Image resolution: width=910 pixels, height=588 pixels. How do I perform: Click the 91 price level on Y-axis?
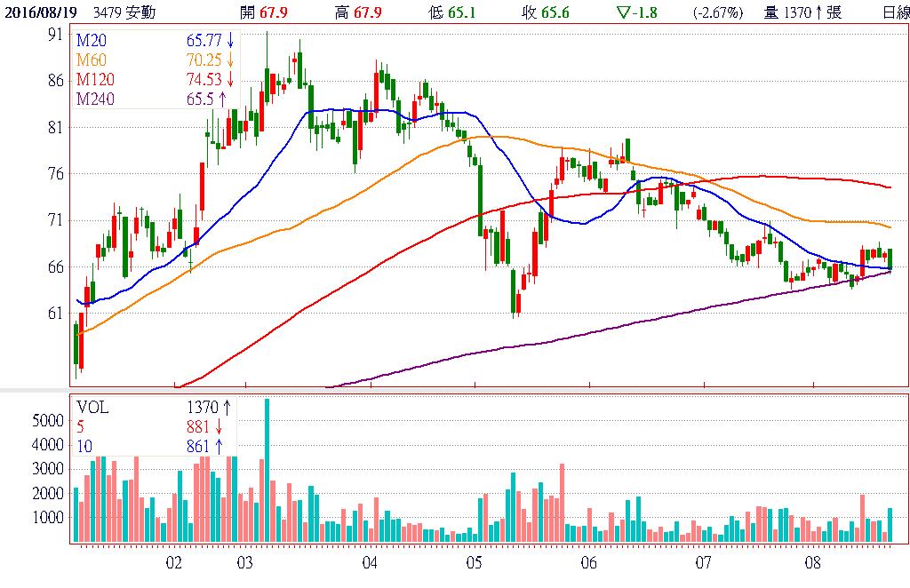tap(55, 34)
